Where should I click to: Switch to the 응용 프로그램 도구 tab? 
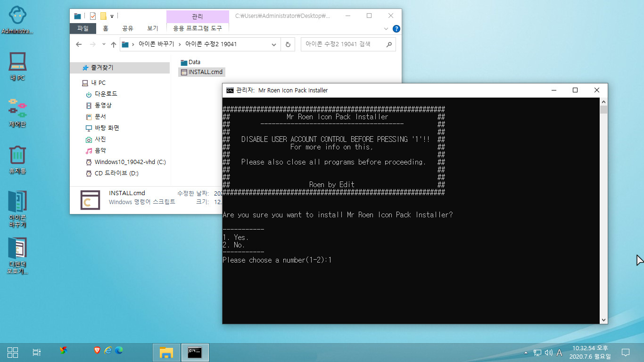click(x=198, y=28)
